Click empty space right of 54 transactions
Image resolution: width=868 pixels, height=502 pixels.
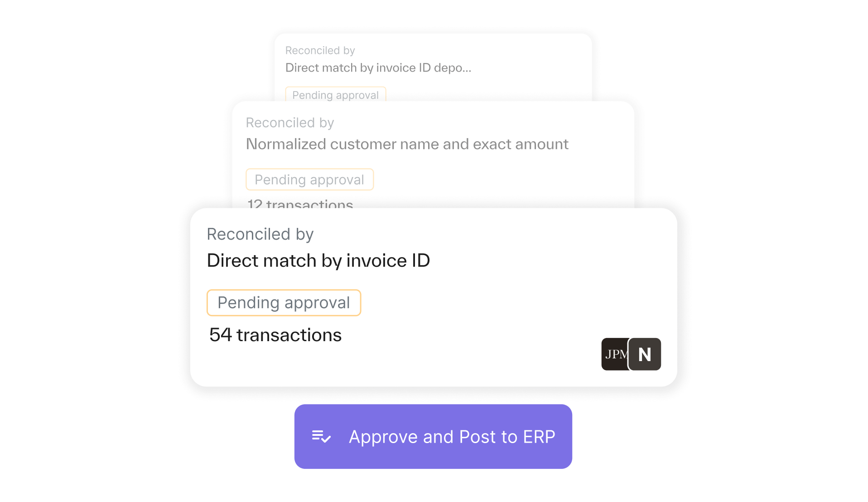coord(453,335)
